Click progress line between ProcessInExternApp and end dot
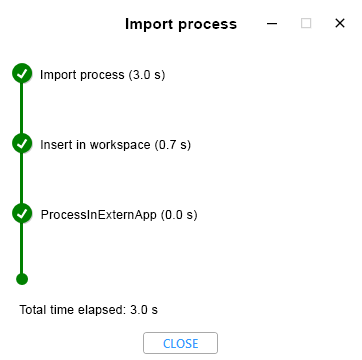Screen dimensions: 362x360 click(x=22, y=248)
